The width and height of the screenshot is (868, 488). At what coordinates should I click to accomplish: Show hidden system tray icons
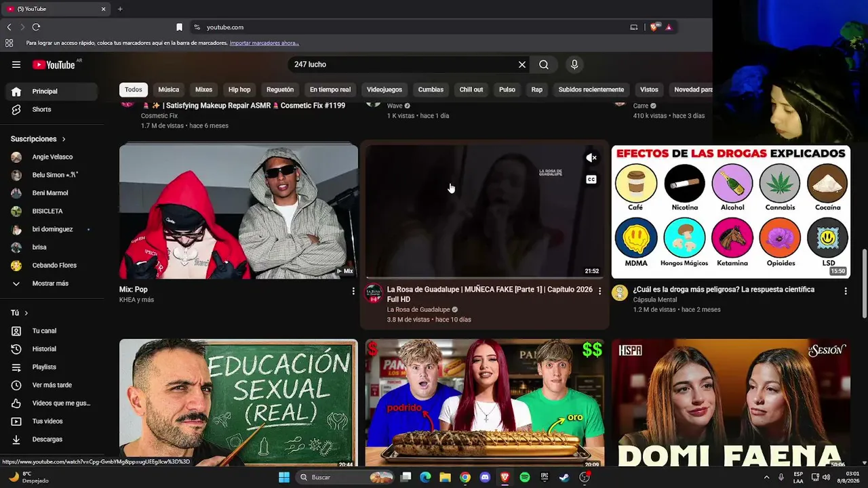(x=767, y=477)
